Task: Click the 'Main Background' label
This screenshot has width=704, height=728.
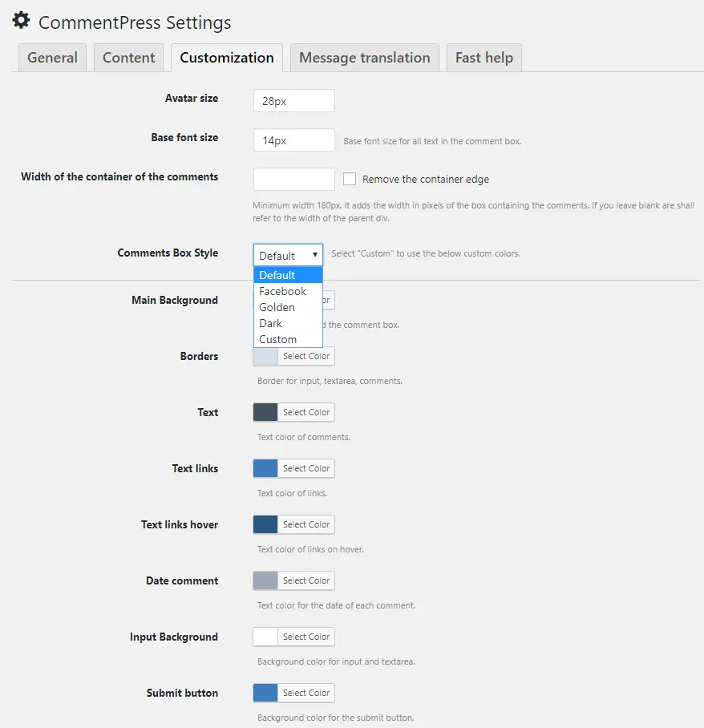Action: (175, 301)
